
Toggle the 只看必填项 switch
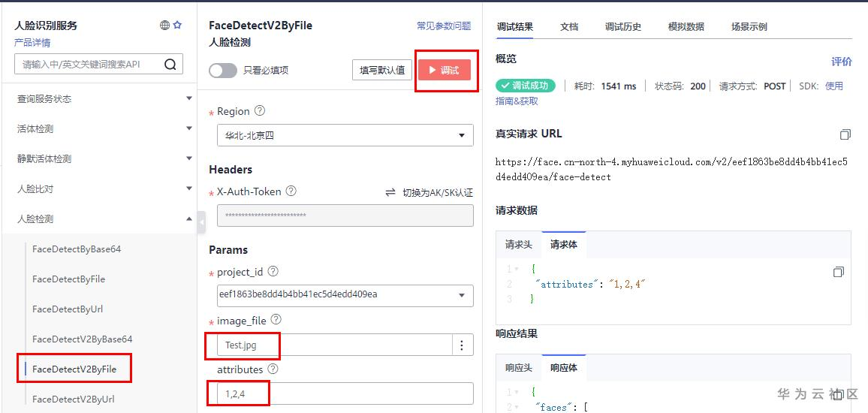point(222,71)
